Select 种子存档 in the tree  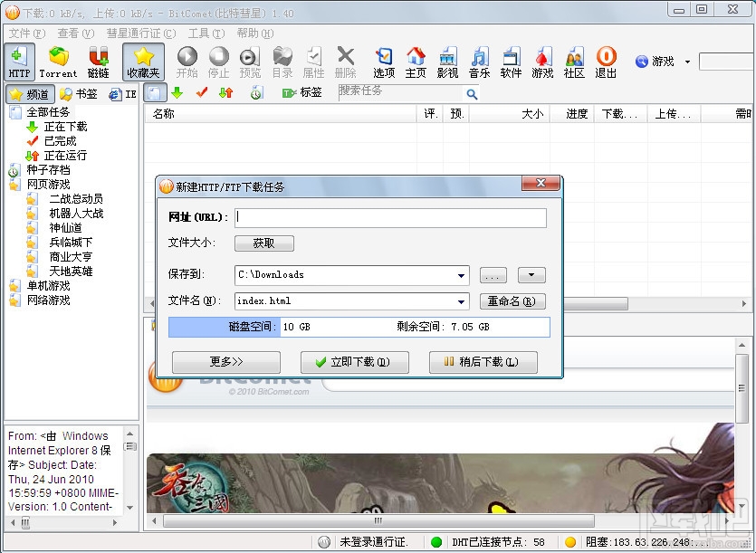48,170
